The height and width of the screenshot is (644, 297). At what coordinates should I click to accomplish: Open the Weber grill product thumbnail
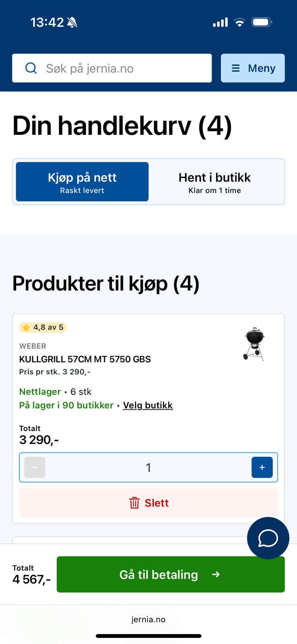click(x=254, y=344)
